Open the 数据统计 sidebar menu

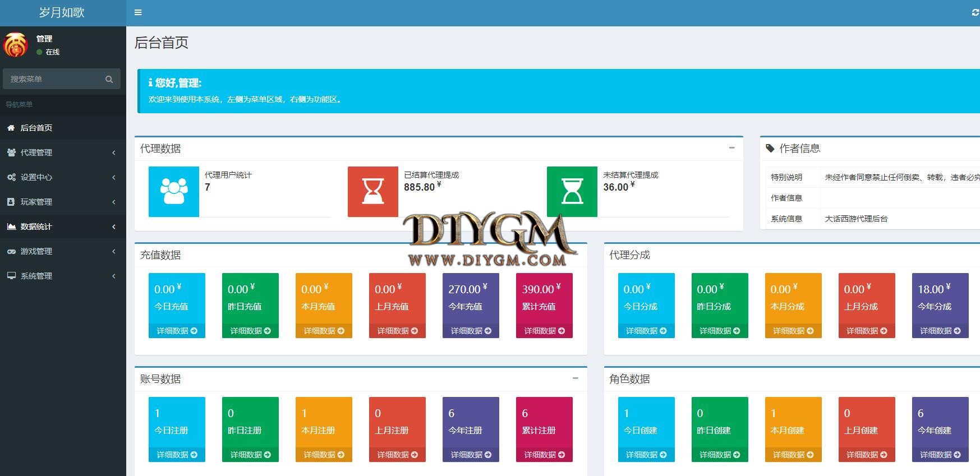(63, 227)
